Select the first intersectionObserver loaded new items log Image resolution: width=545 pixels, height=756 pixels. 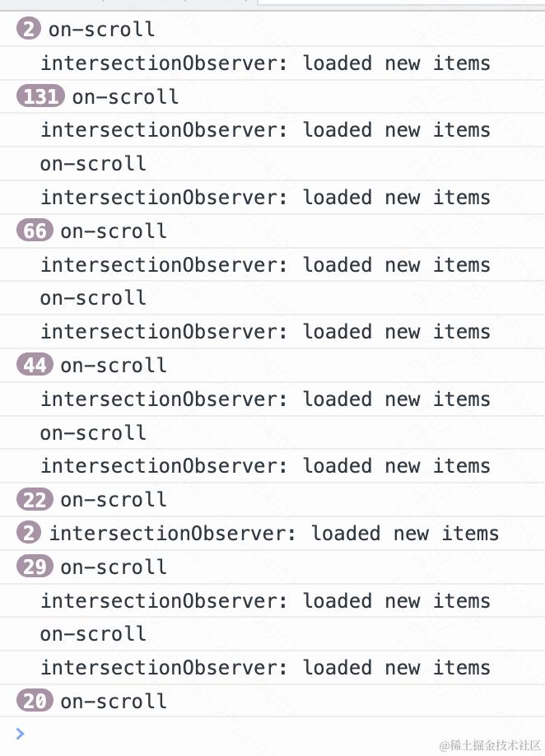tap(272, 63)
